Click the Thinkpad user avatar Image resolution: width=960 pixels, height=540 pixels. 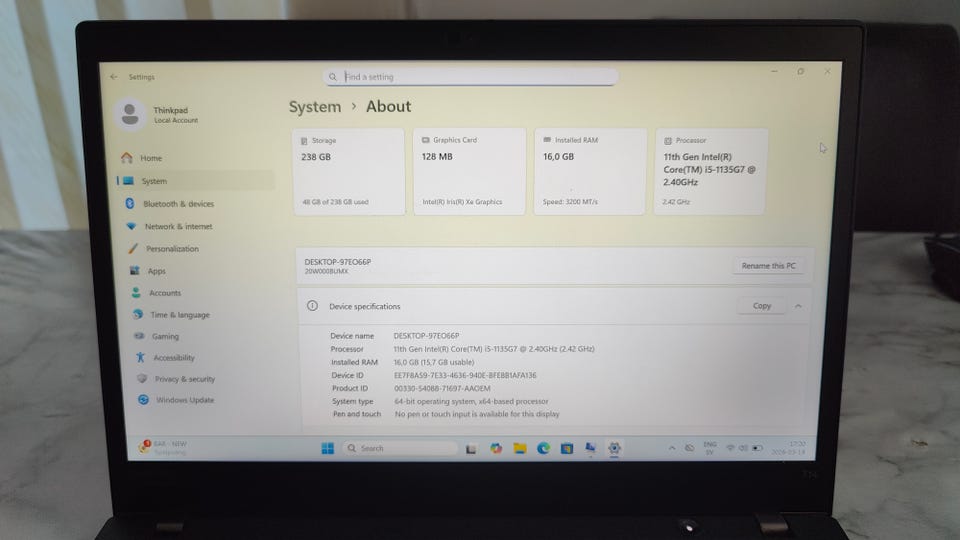pos(130,114)
